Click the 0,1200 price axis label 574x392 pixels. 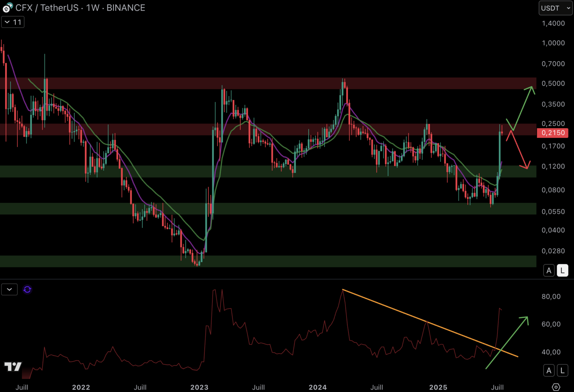pyautogui.click(x=553, y=166)
